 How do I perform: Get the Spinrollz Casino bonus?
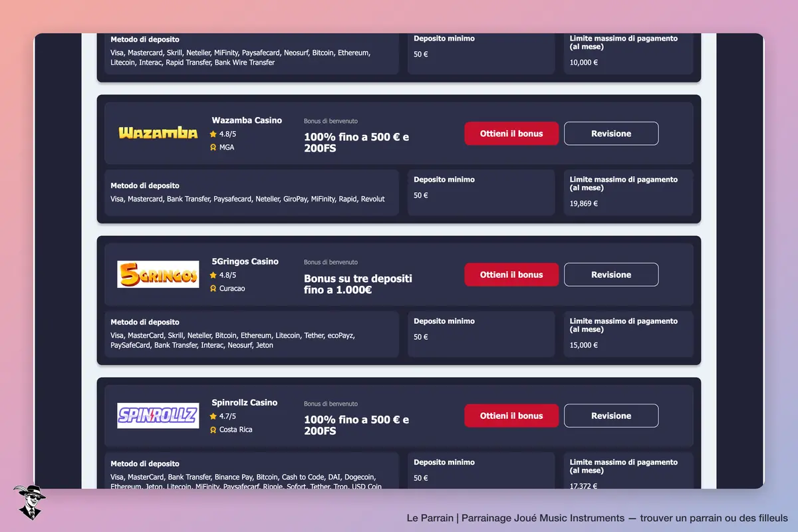[511, 416]
